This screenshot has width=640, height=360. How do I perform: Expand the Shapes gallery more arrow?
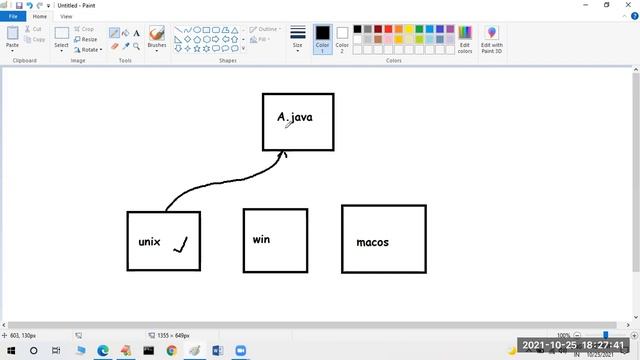coord(243,49)
